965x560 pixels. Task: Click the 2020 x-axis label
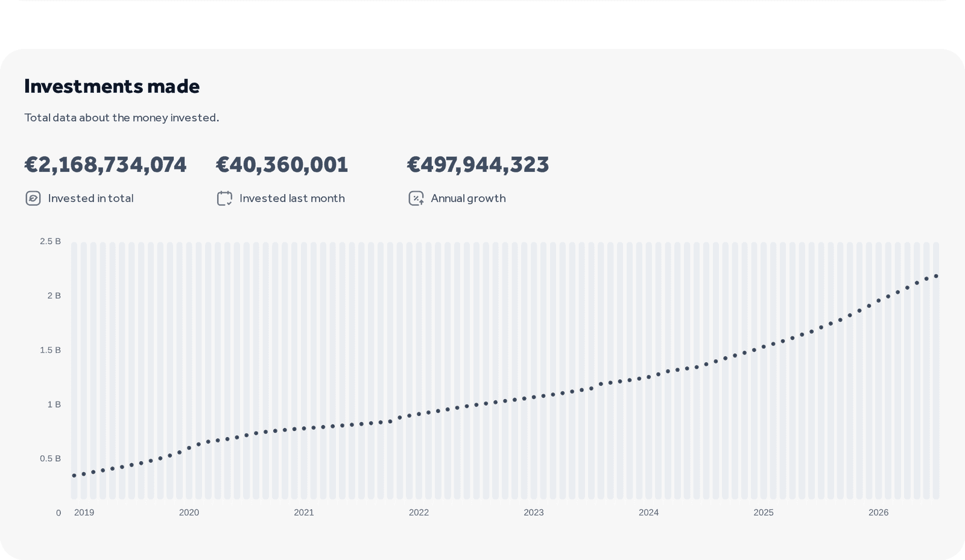pos(189,512)
